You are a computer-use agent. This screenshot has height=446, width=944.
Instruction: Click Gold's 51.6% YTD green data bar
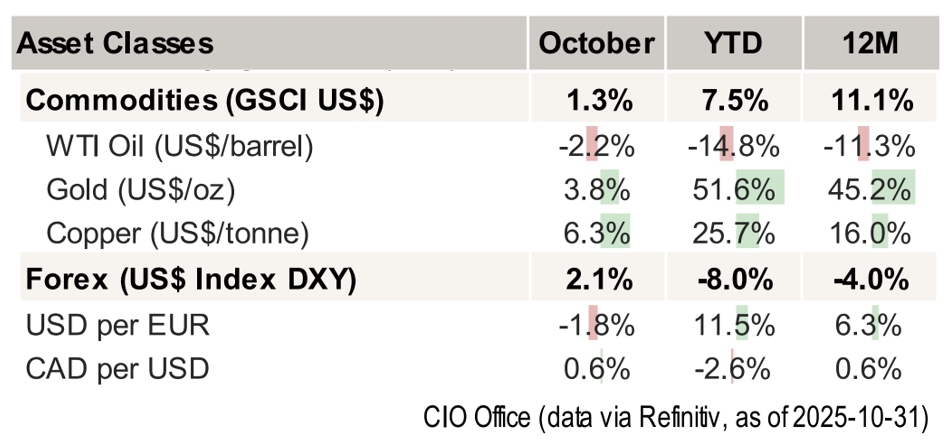pos(759,189)
